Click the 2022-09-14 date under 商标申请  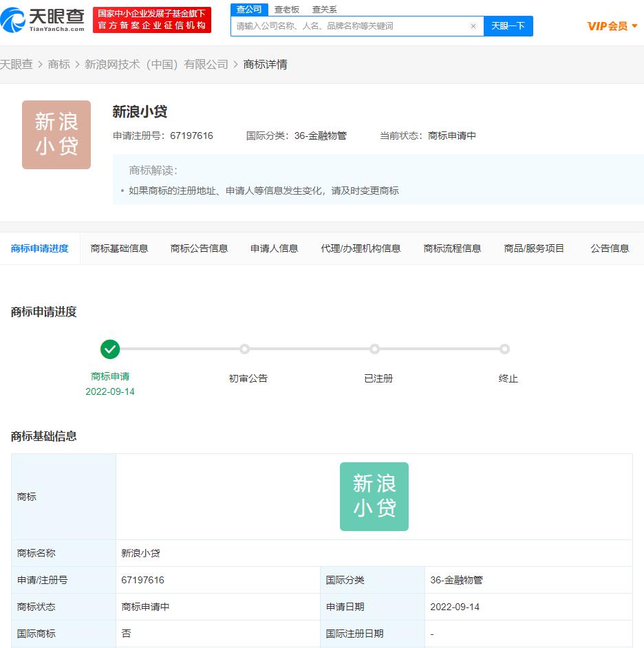[110, 391]
